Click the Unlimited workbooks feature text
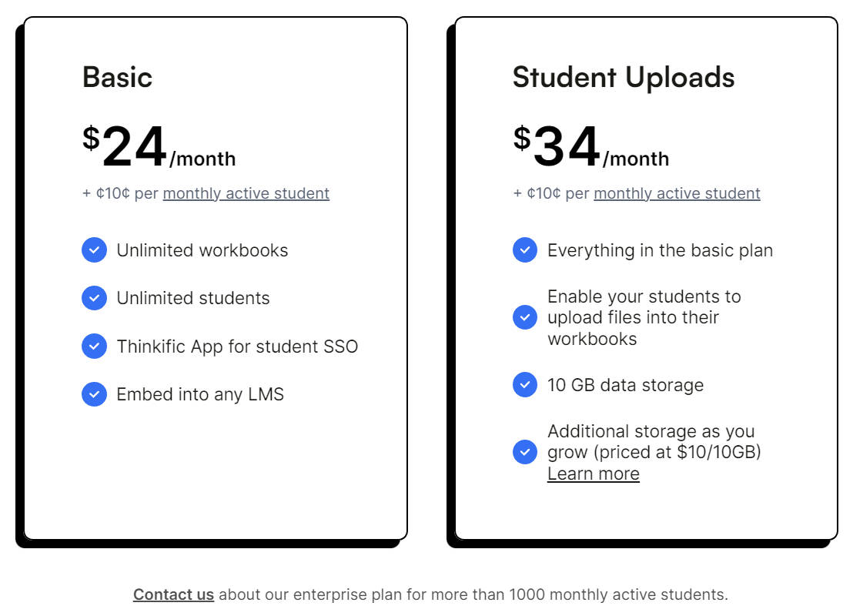This screenshot has width=853, height=616. tap(202, 249)
